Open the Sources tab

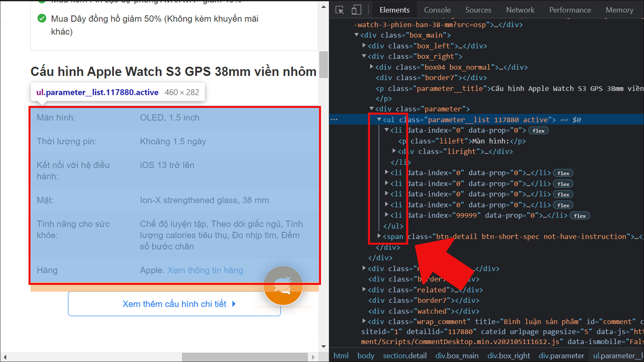[478, 10]
